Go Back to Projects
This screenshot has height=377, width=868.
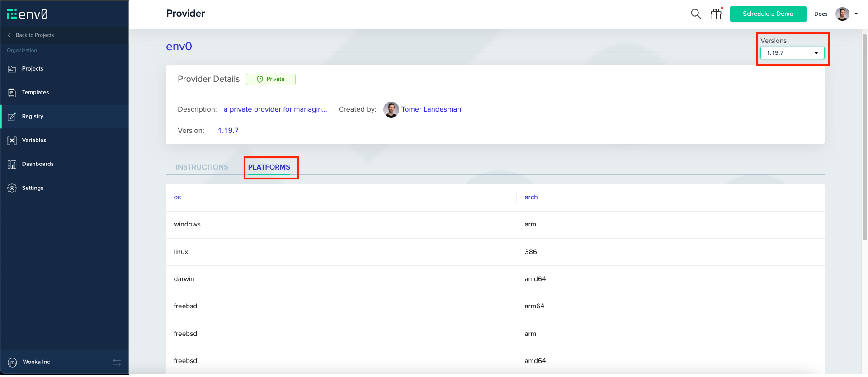(x=35, y=35)
